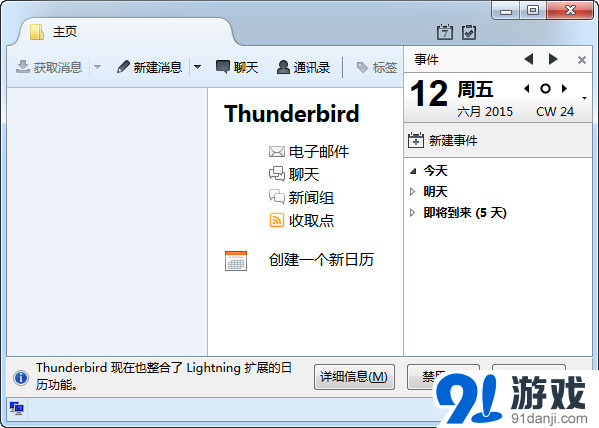
Task: Click the 获取消息 download icon
Action: [23, 66]
